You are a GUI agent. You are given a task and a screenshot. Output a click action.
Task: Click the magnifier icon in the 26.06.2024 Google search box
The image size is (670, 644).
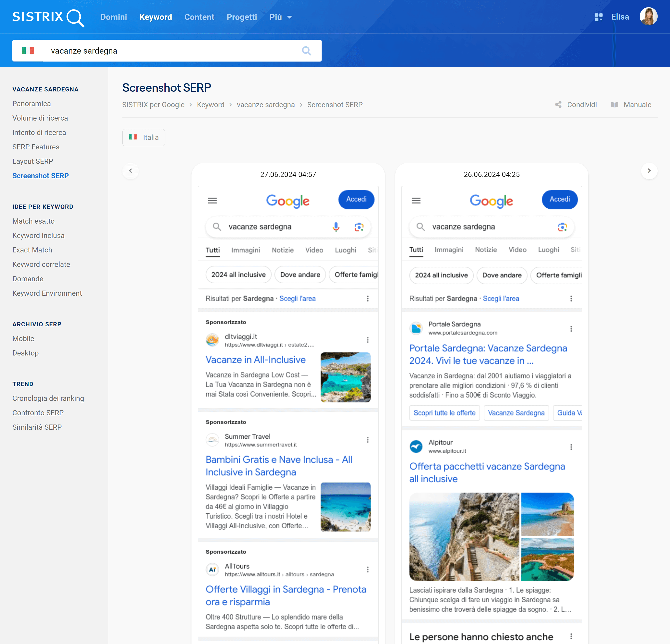pos(420,227)
